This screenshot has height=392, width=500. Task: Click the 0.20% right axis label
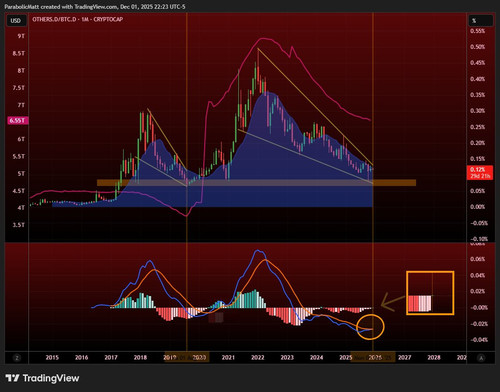[477, 143]
